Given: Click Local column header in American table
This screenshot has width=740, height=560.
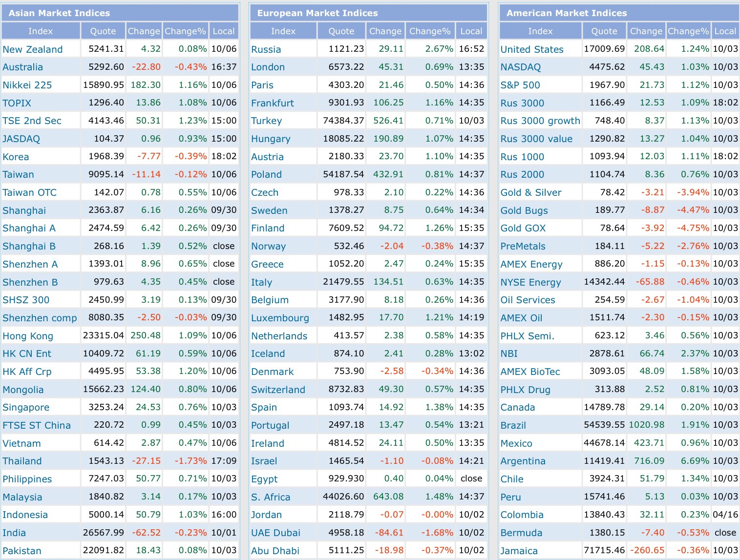Looking at the screenshot, I should click(x=725, y=31).
